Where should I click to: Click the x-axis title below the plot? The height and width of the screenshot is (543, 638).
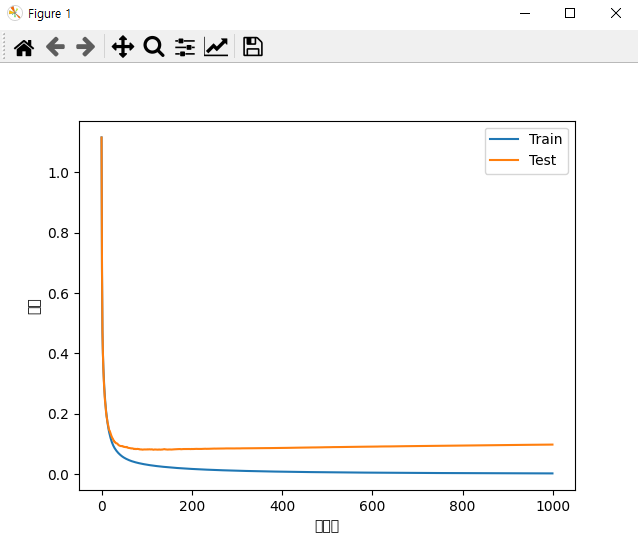point(327,526)
